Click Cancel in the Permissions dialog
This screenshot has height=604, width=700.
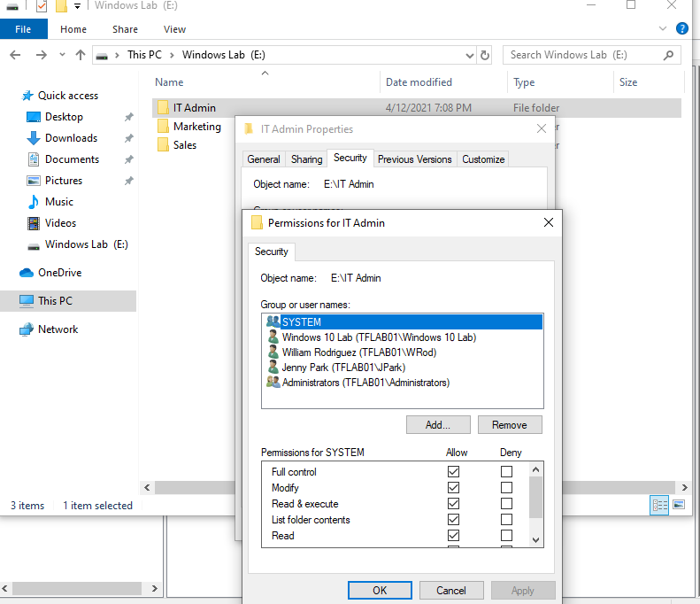coord(451,591)
